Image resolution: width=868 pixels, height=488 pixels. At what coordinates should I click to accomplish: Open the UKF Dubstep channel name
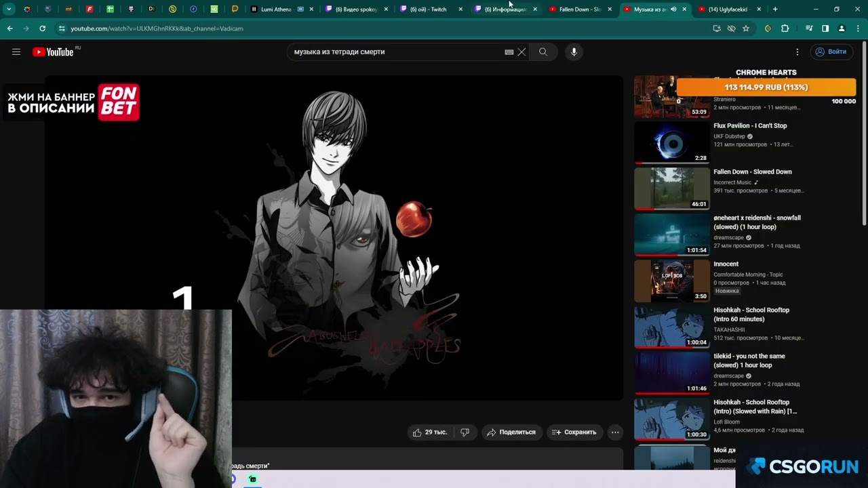(729, 136)
